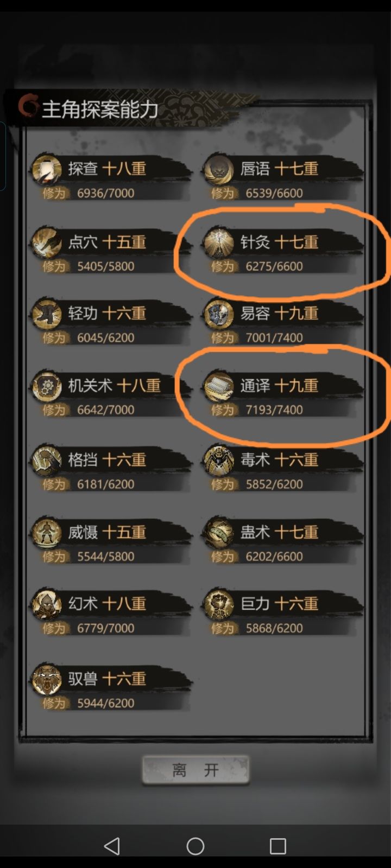Viewport: 391px width, 868px height.
Task: Tap the 探查 skill icon
Action: [x=46, y=169]
